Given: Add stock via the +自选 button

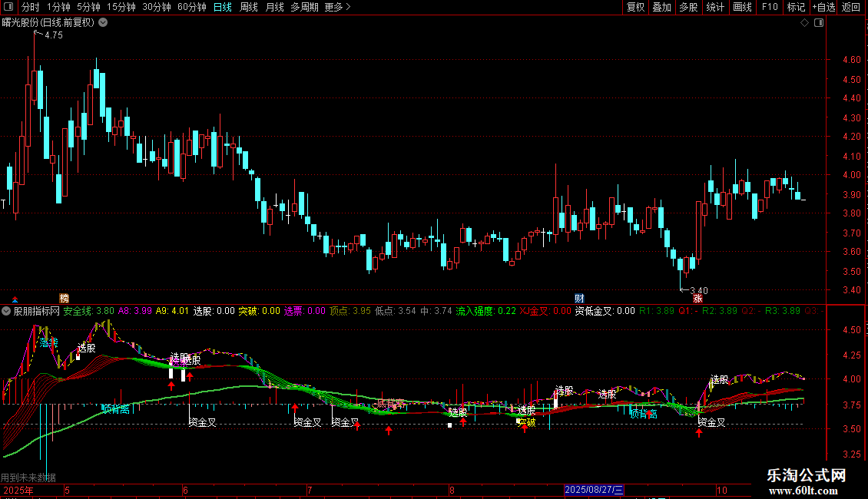Looking at the screenshot, I should point(823,7).
